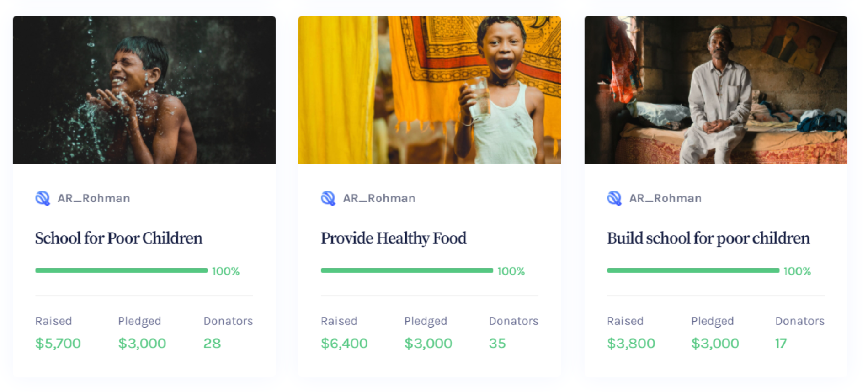868x392 pixels.
Task: Click the Build school progress bar
Action: (693, 270)
